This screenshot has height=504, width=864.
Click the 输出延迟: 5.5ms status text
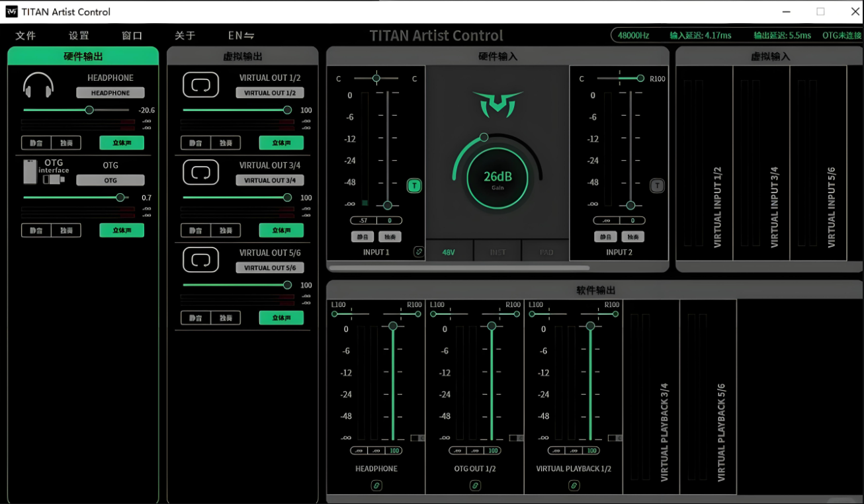coord(783,36)
